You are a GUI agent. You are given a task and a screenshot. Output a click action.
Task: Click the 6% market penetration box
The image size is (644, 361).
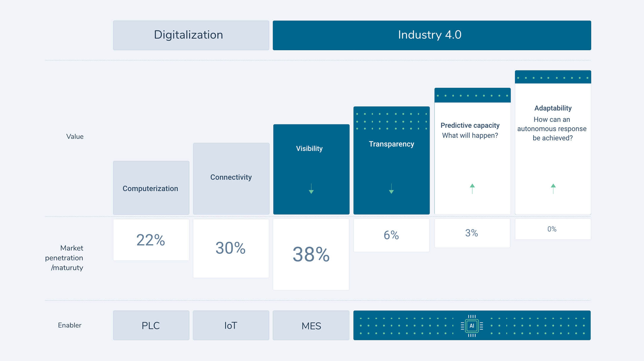391,235
